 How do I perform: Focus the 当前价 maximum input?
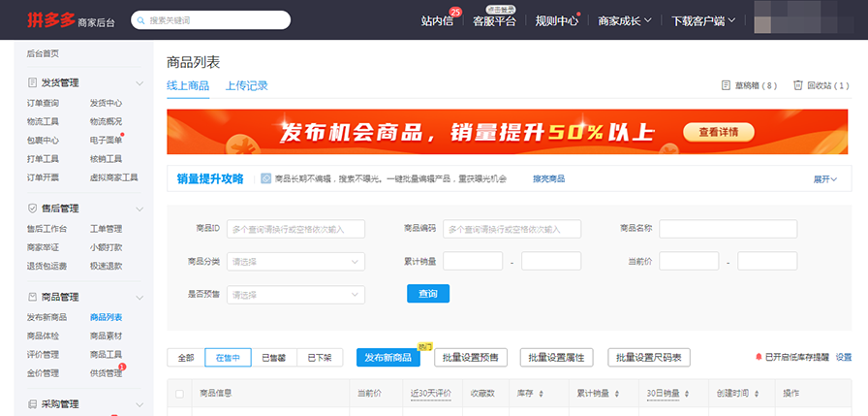[x=767, y=261]
